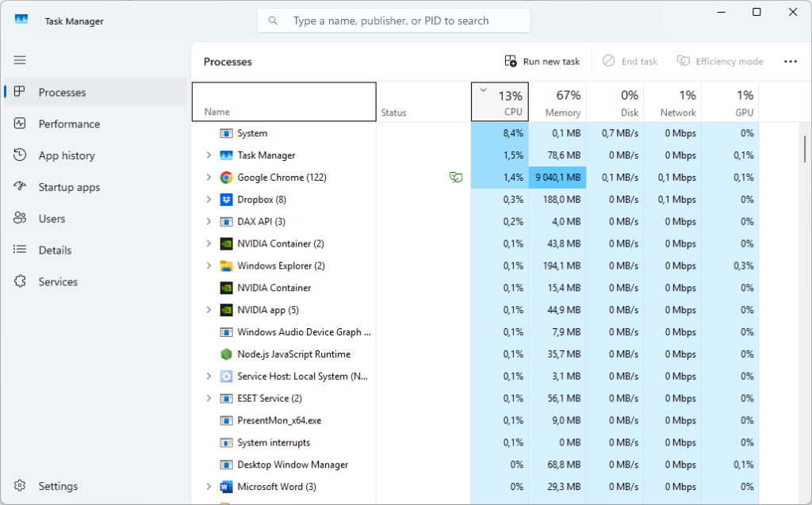Go to the Startup apps page
812x505 pixels.
pyautogui.click(x=95, y=186)
